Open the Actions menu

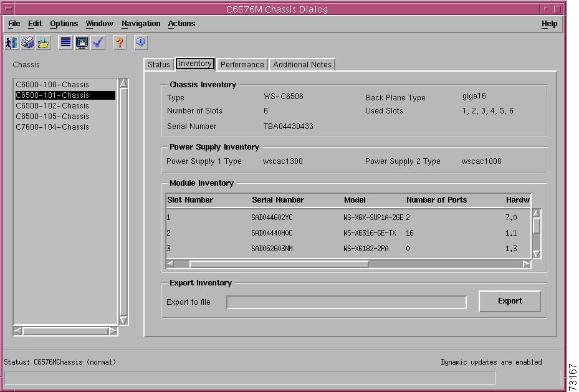tap(181, 24)
